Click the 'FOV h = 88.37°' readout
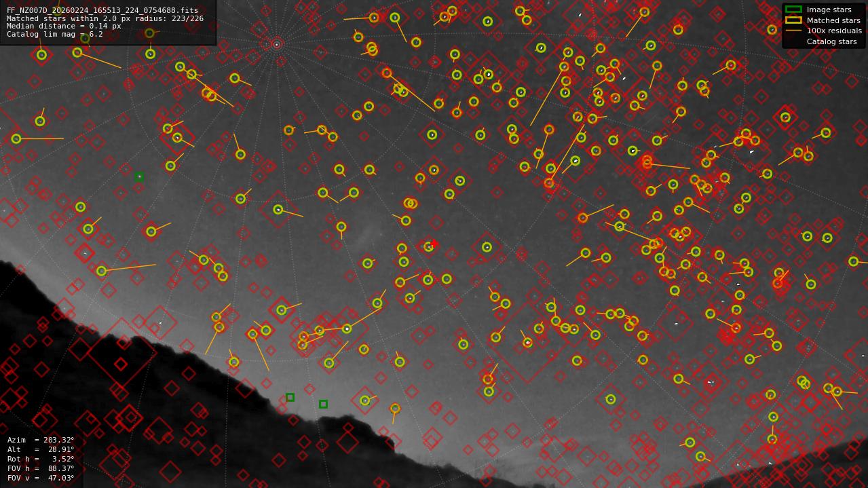This screenshot has width=868, height=488. click(x=41, y=468)
